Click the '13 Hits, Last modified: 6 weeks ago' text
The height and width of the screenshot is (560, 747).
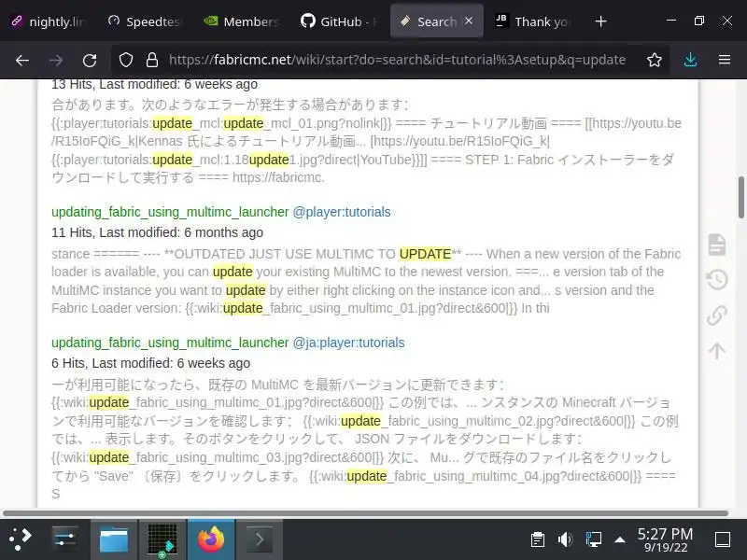[154, 84]
